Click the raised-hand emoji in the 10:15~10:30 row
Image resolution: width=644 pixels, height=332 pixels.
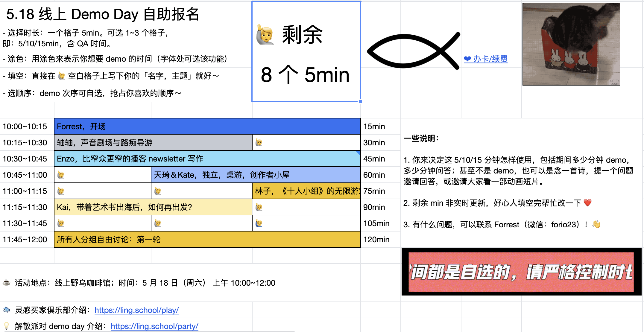click(259, 143)
